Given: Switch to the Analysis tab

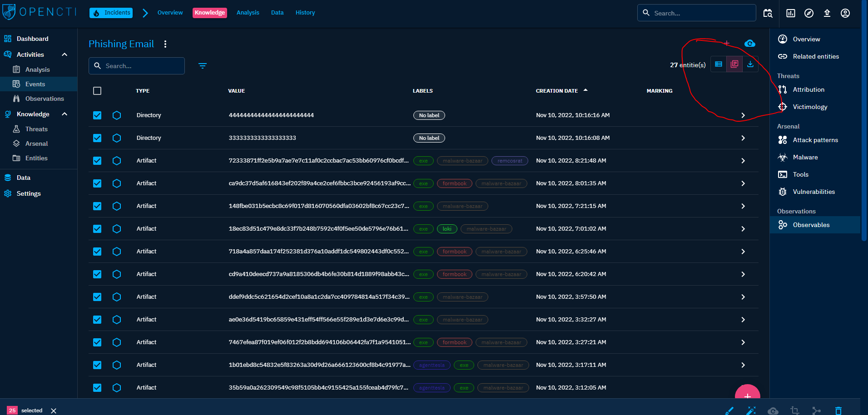Looking at the screenshot, I should point(248,12).
